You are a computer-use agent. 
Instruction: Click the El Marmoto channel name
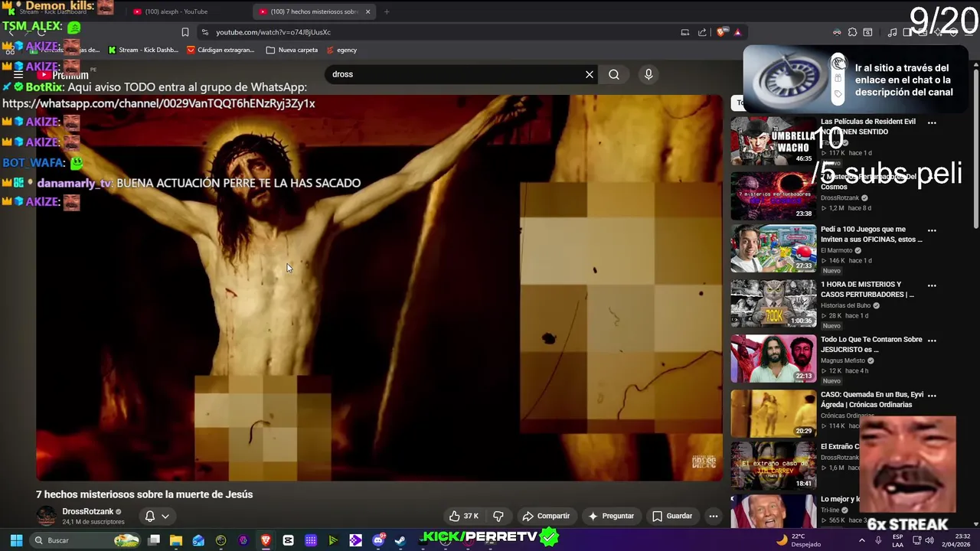tap(837, 250)
